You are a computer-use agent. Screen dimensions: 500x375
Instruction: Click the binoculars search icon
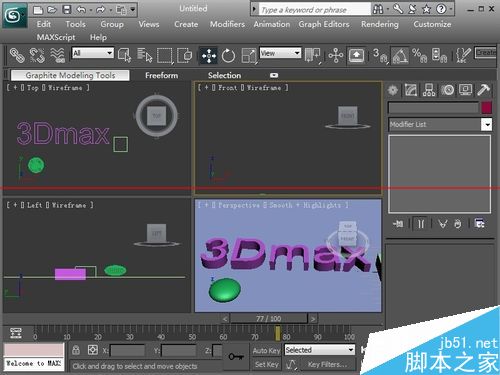(378, 9)
